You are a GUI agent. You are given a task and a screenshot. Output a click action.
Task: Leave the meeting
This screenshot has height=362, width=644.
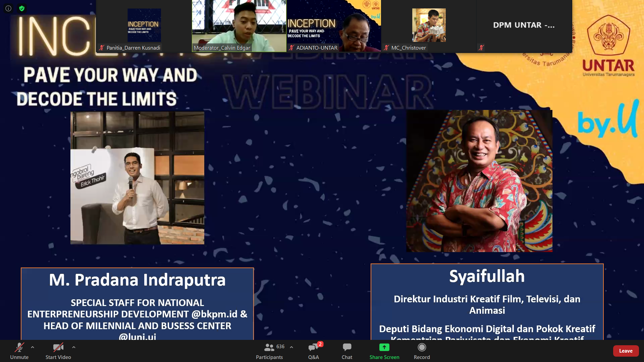(626, 351)
